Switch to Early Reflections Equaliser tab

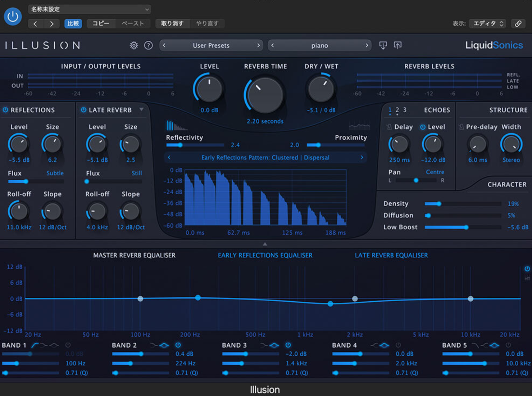pos(265,255)
